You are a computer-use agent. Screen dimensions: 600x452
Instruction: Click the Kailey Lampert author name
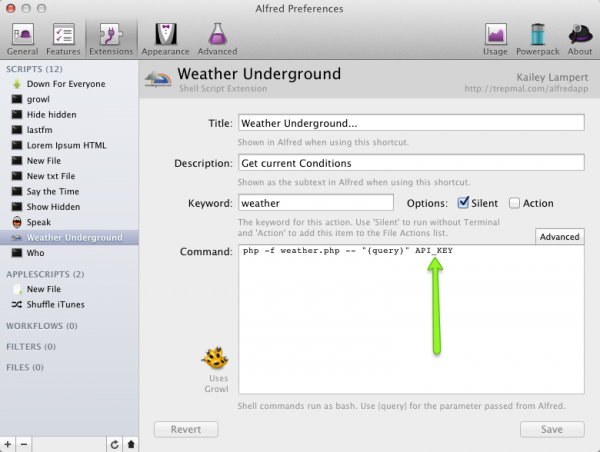552,77
